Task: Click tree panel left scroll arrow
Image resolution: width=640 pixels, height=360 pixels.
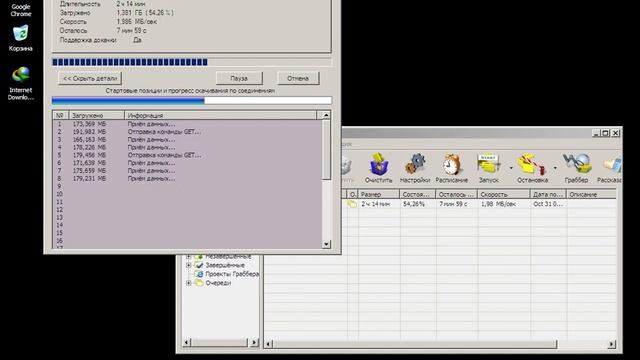Action: (x=187, y=342)
